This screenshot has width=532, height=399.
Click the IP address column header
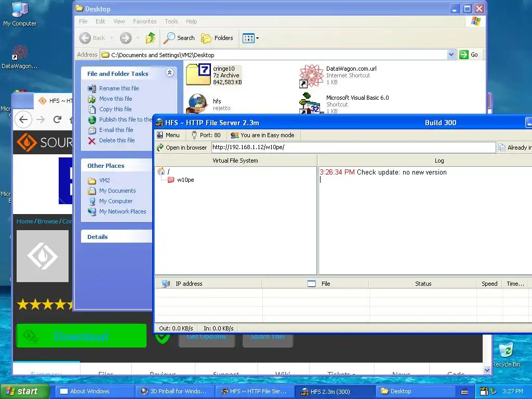point(208,284)
